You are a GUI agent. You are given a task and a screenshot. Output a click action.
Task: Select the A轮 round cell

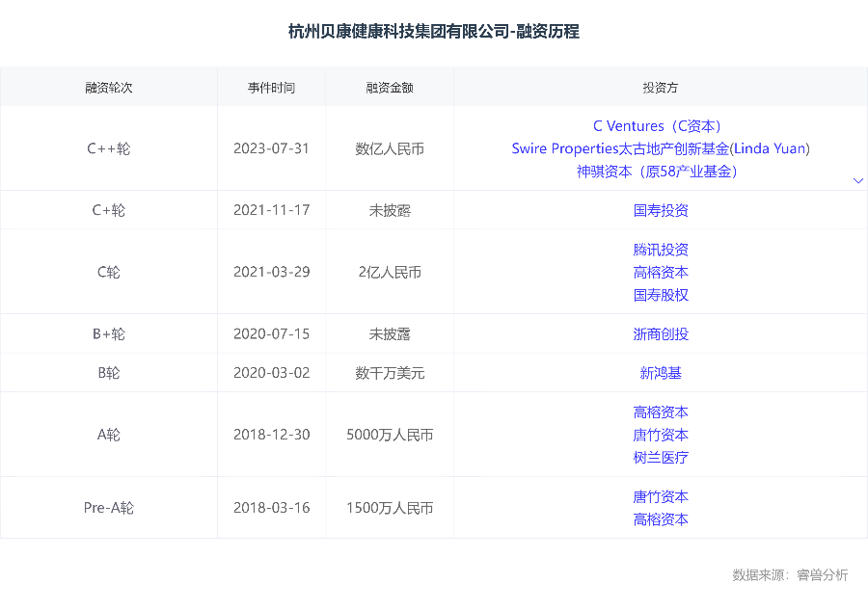click(108, 435)
